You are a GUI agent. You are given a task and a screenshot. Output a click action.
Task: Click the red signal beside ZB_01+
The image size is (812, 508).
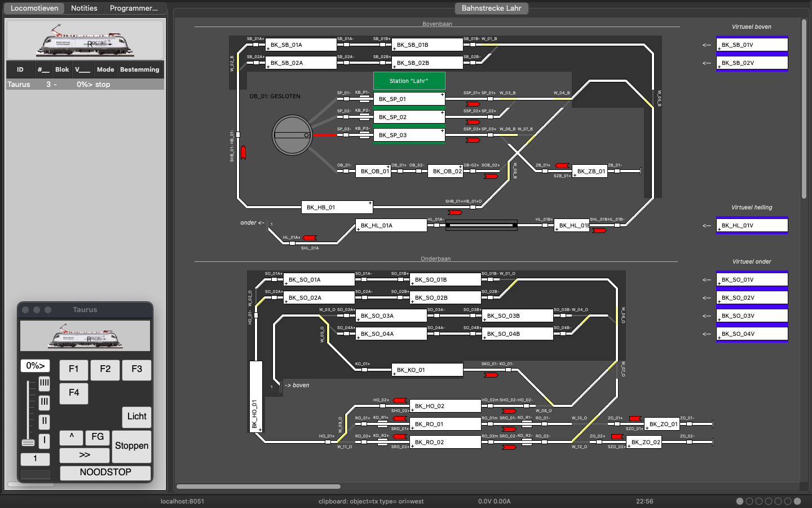tap(562, 165)
